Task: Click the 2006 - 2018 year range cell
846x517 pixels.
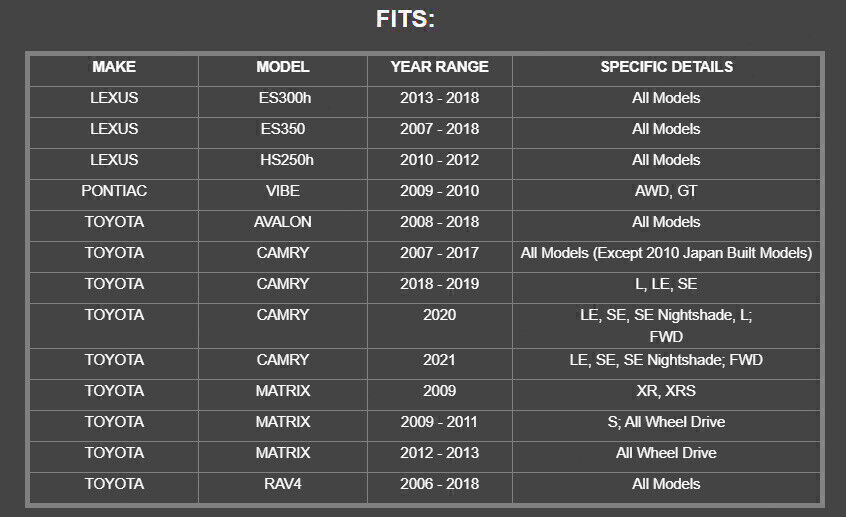Action: tap(440, 484)
